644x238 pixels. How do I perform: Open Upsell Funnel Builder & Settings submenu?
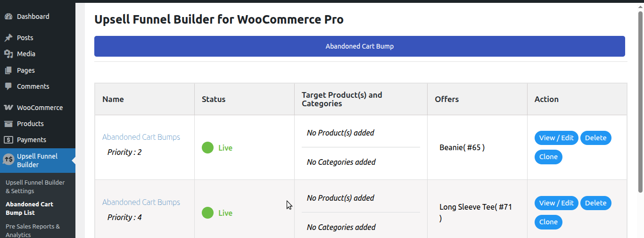[35, 187]
